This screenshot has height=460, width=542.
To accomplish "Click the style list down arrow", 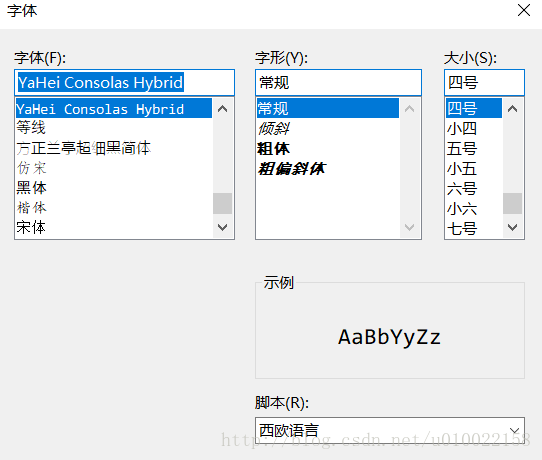I will pos(410,227).
